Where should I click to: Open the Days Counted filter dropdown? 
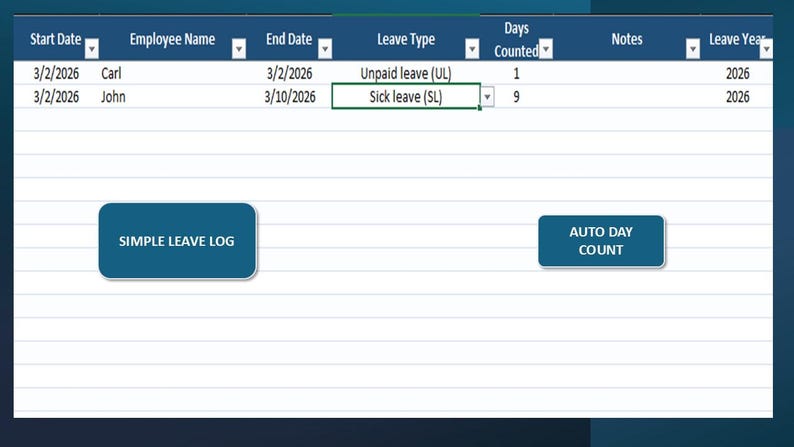click(545, 49)
